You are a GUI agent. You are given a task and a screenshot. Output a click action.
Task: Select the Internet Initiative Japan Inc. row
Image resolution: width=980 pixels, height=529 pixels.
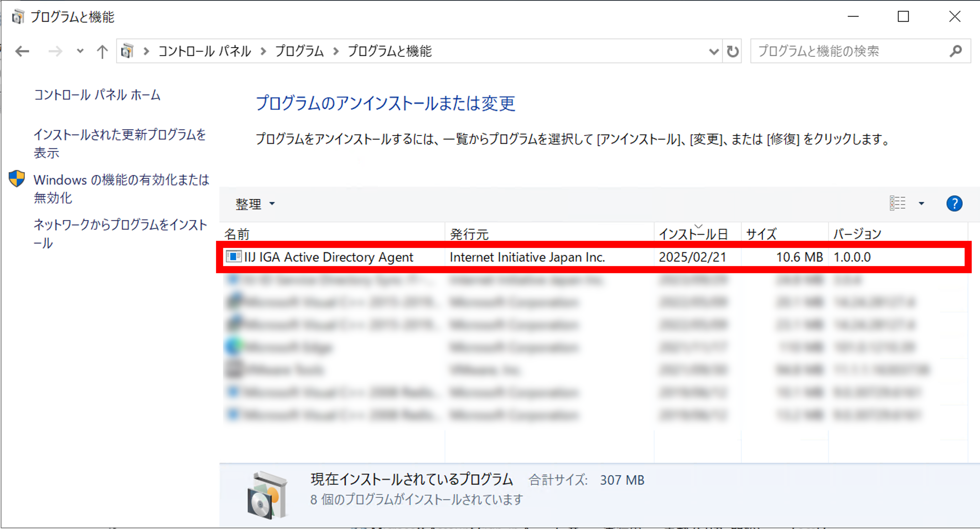tap(527, 257)
